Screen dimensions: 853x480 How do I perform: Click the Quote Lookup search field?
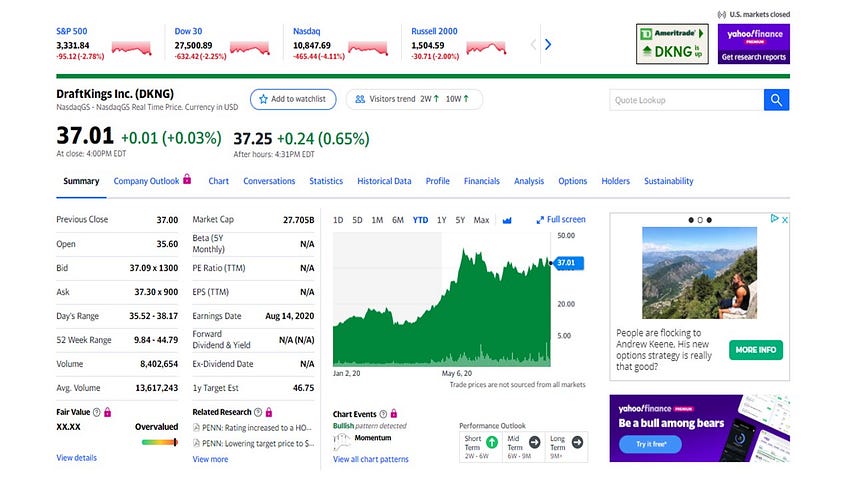687,100
